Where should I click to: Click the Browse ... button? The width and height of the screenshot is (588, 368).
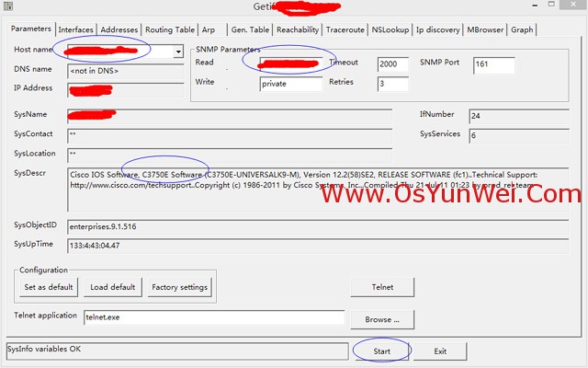(x=382, y=319)
